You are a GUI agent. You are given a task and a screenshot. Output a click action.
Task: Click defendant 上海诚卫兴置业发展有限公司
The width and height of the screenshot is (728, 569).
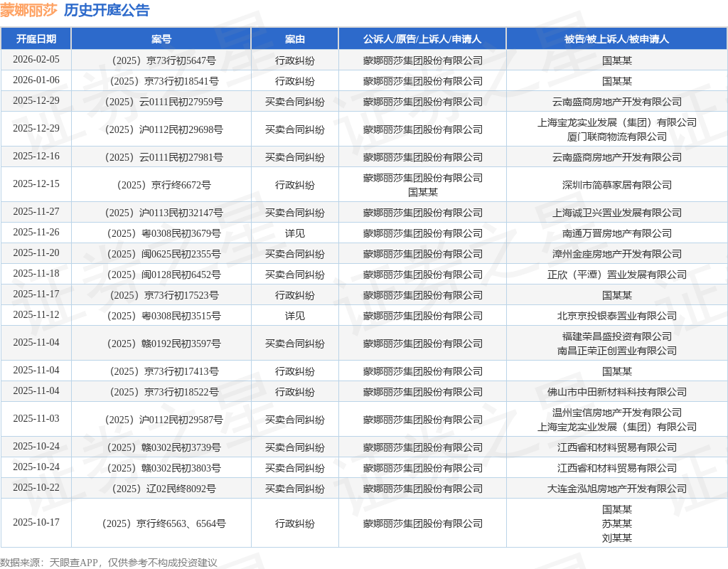[616, 213]
